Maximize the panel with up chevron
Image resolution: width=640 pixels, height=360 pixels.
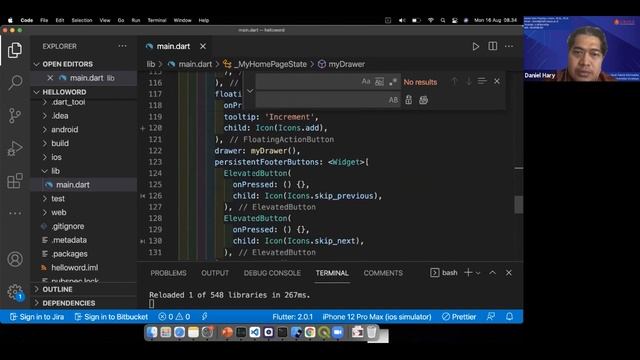coord(493,273)
